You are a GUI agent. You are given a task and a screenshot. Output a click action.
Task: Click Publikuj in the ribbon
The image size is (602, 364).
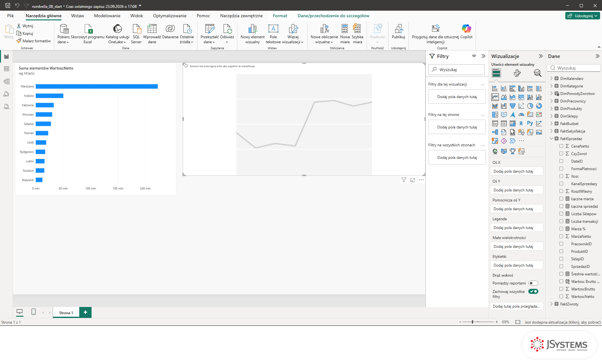(x=398, y=31)
